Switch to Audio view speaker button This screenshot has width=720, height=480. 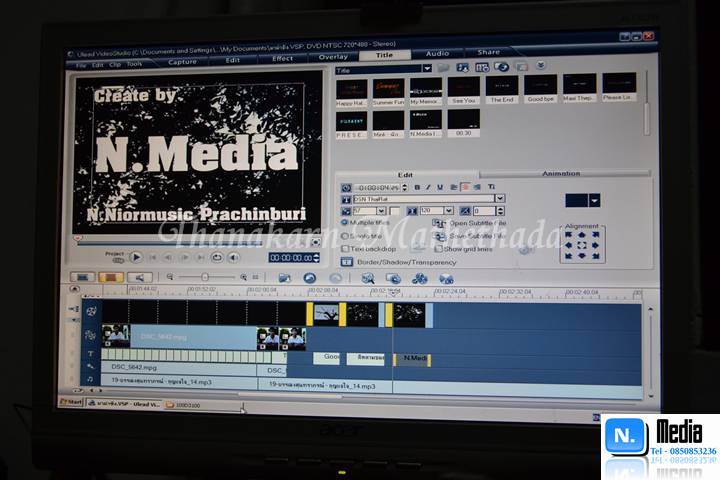139,277
